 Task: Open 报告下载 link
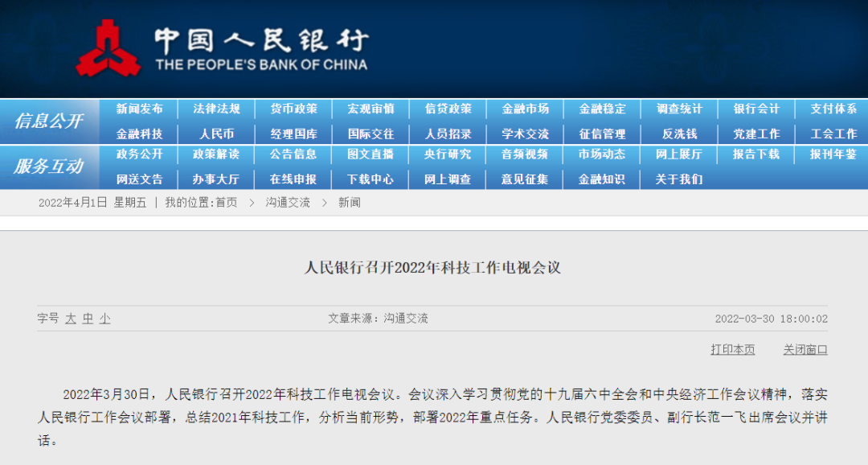click(756, 154)
